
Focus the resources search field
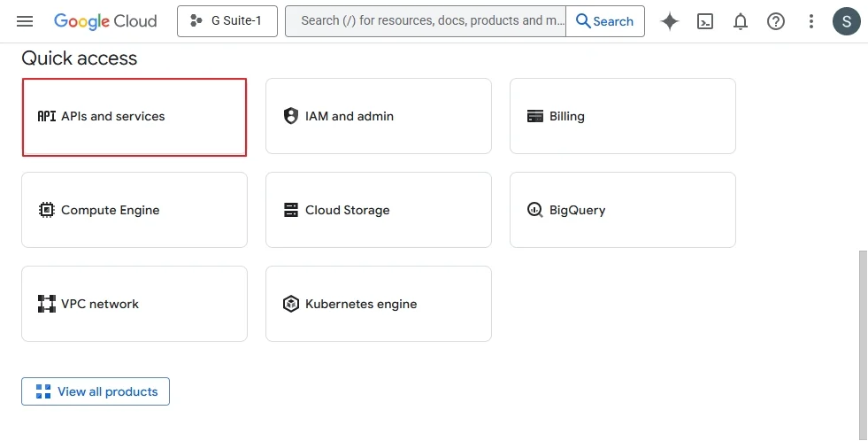click(426, 21)
